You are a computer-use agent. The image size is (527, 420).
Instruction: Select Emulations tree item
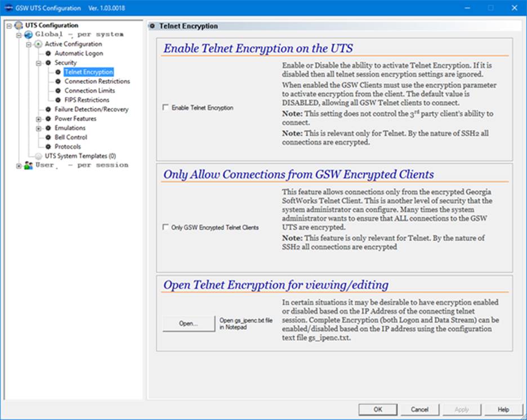coord(70,128)
